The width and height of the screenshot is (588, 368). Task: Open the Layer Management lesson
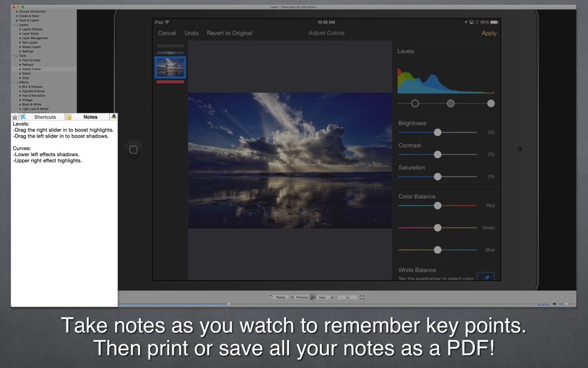(35, 38)
